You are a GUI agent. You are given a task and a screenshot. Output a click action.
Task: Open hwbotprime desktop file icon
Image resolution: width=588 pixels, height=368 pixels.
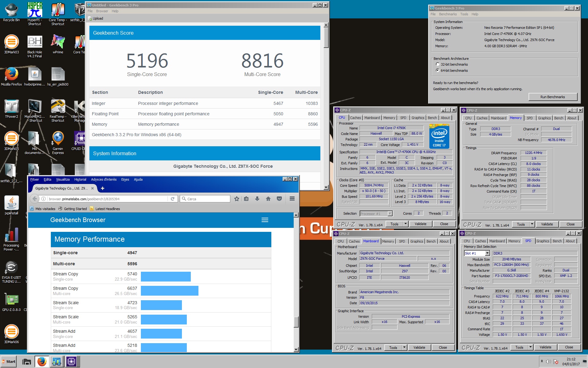(35, 77)
